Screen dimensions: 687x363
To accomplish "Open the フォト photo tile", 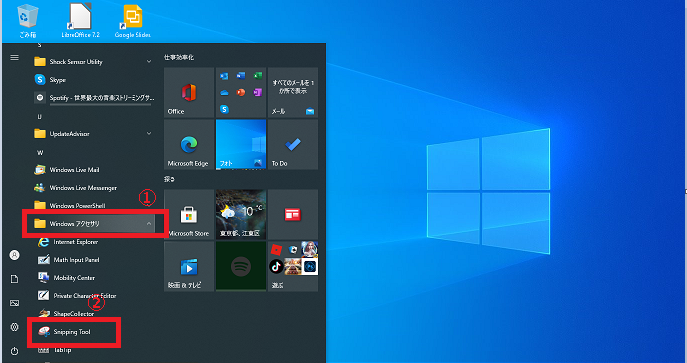I will [x=241, y=144].
